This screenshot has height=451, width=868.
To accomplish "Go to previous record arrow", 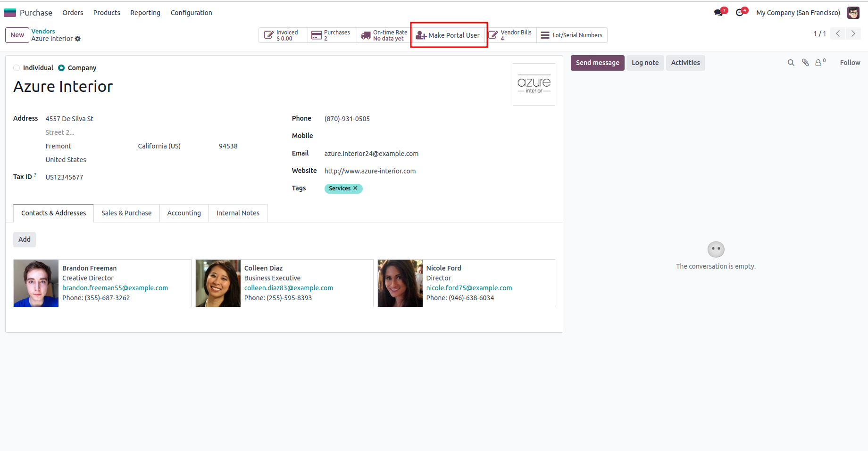I will click(838, 33).
